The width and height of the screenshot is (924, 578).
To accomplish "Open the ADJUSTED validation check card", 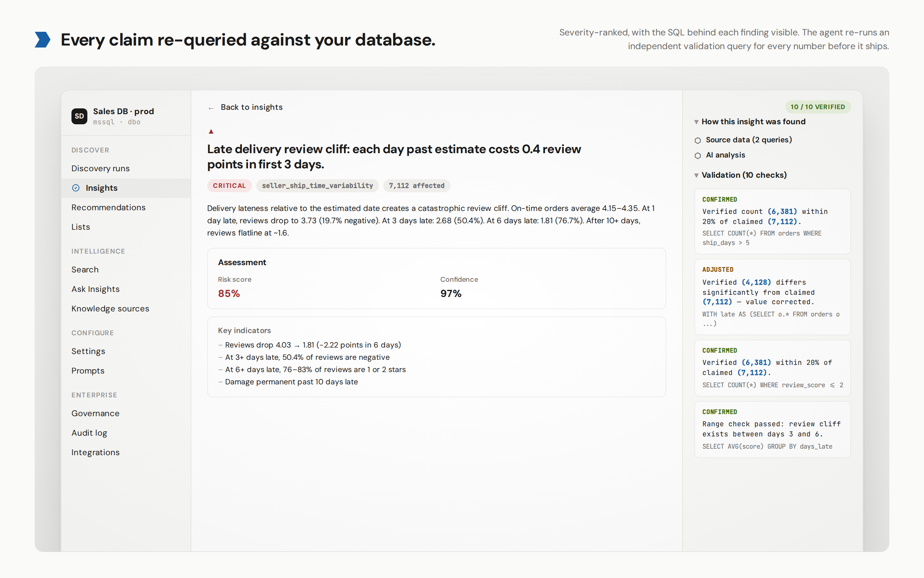I will coord(772,297).
